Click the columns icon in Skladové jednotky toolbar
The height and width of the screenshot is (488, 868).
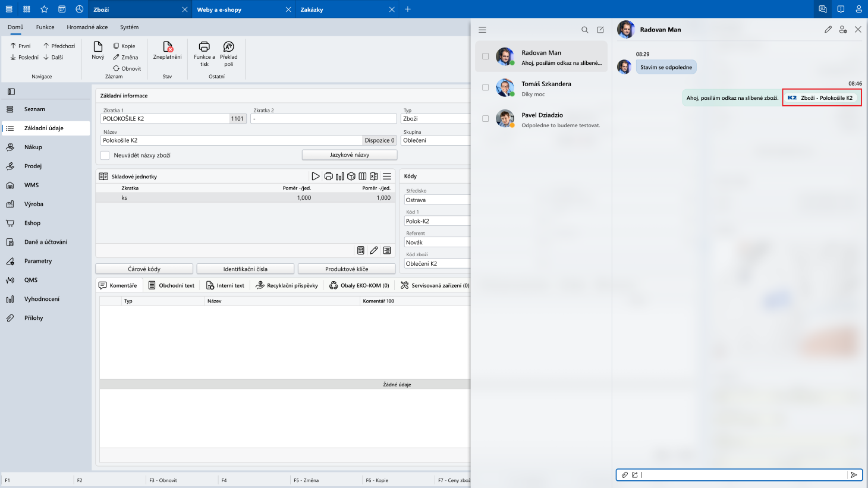(363, 177)
